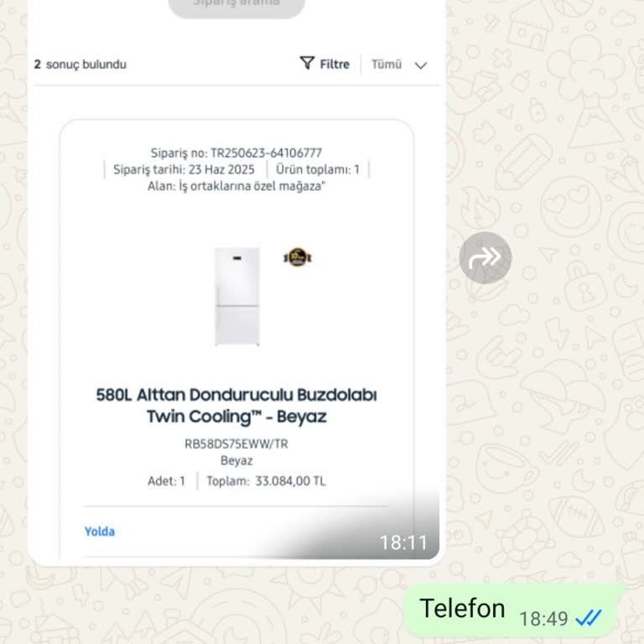644x644 pixels.
Task: Click the 18:11 image timestamp
Action: (x=403, y=543)
